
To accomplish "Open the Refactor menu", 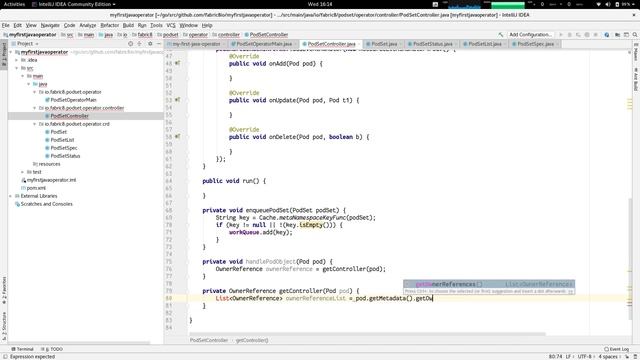I will tap(109, 25).
